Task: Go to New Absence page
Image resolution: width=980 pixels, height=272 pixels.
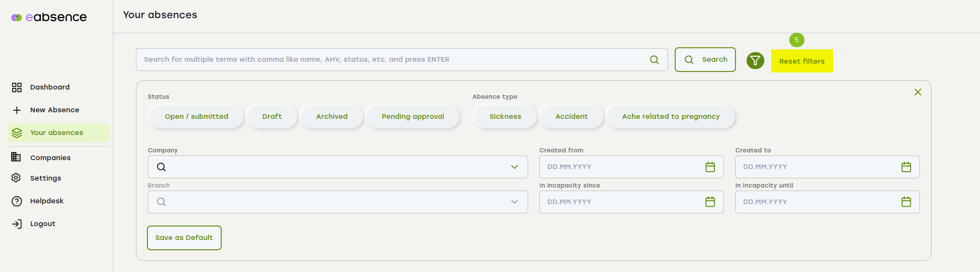Action: pos(55,110)
